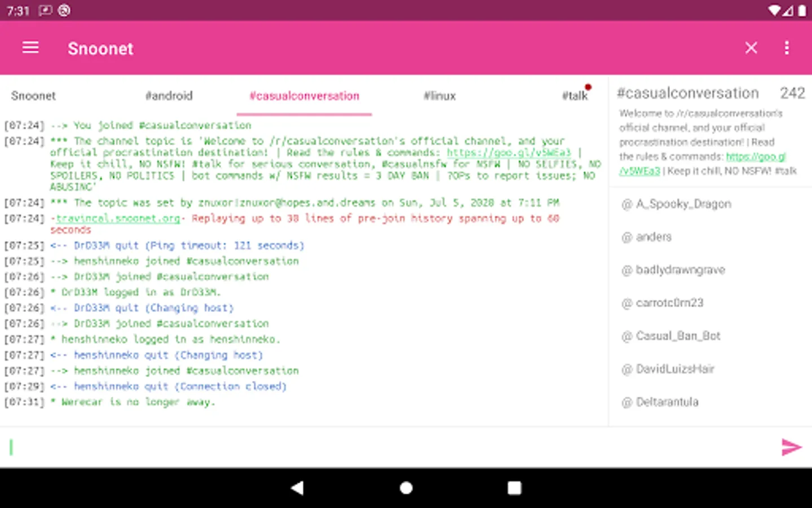Click the 'DrD33M quit (Changing host)' line
This screenshot has width=812, height=508.
pos(119,308)
